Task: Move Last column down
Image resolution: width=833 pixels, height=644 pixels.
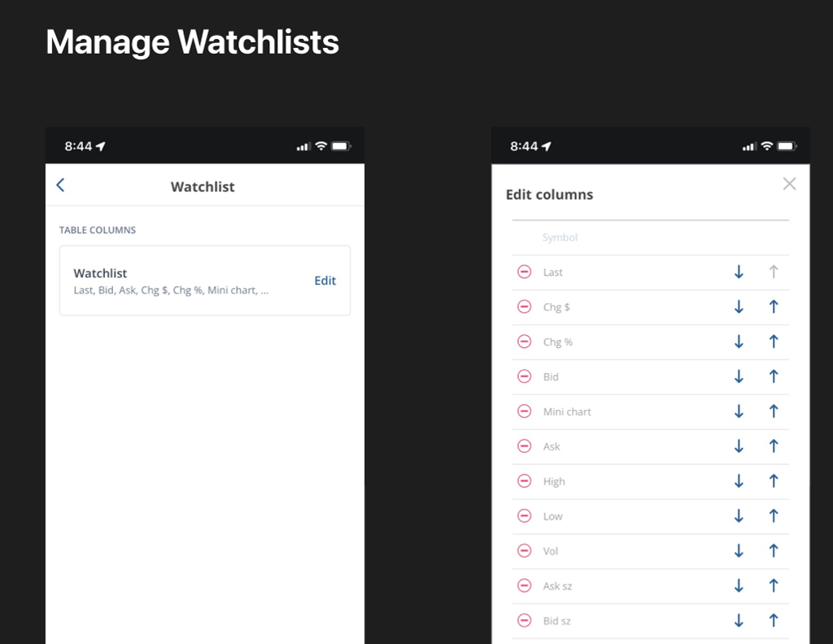Action: click(739, 272)
